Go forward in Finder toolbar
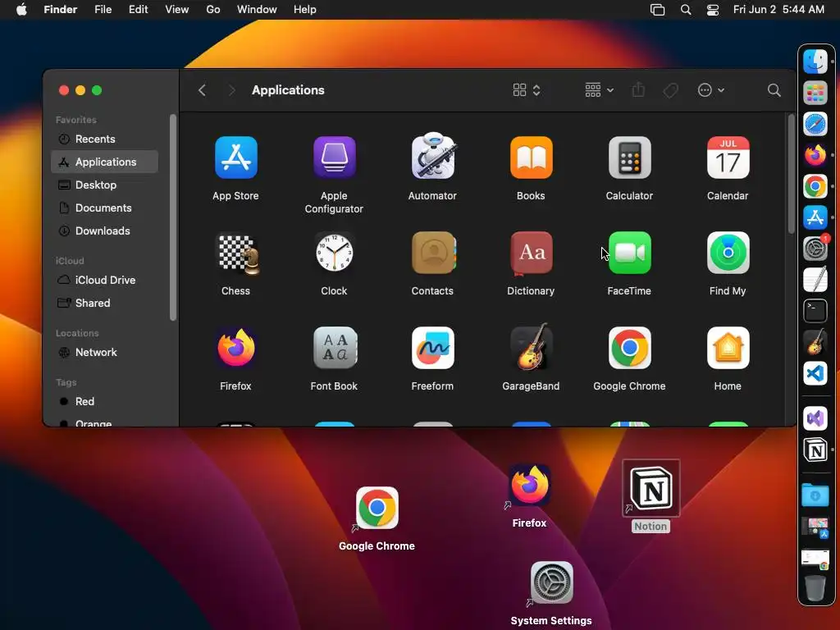The image size is (840, 630). tap(231, 90)
